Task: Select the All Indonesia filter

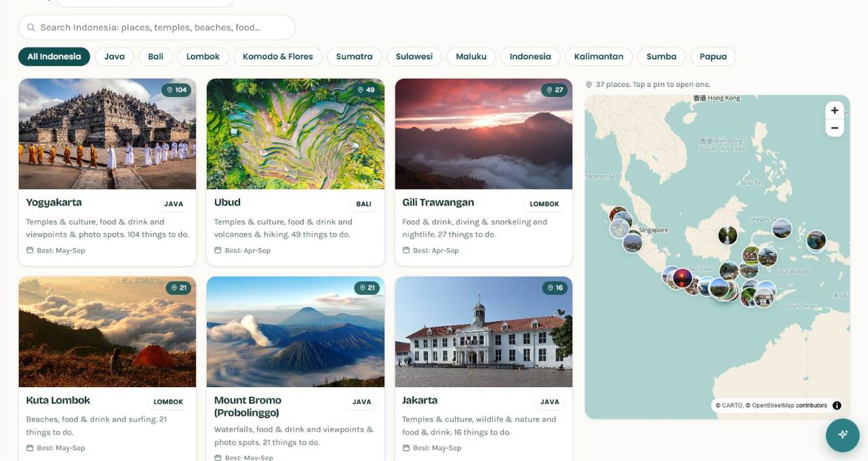Action: (54, 56)
